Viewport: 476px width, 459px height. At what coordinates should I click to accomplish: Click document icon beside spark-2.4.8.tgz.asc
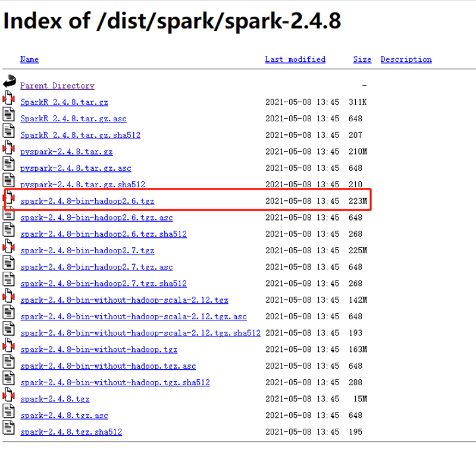tap(9, 411)
